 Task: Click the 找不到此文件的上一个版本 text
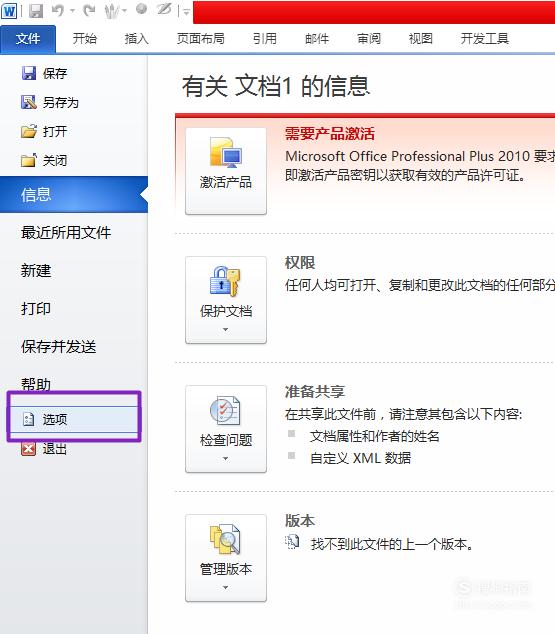coord(392,544)
